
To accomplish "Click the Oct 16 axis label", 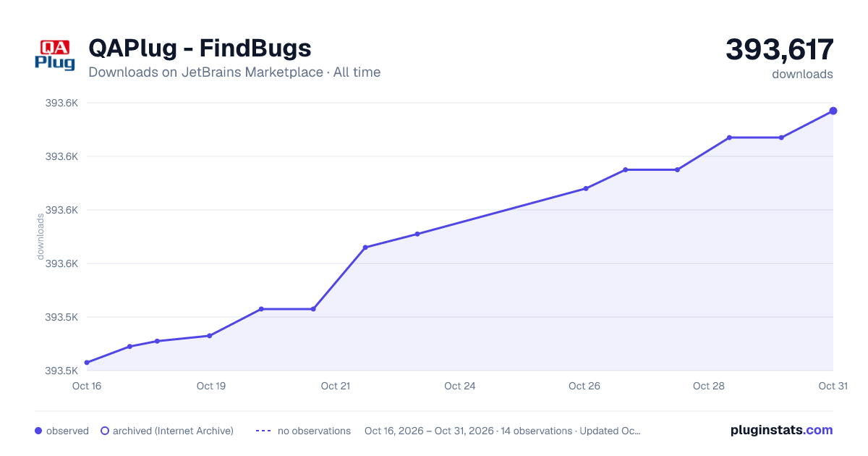I will (87, 386).
